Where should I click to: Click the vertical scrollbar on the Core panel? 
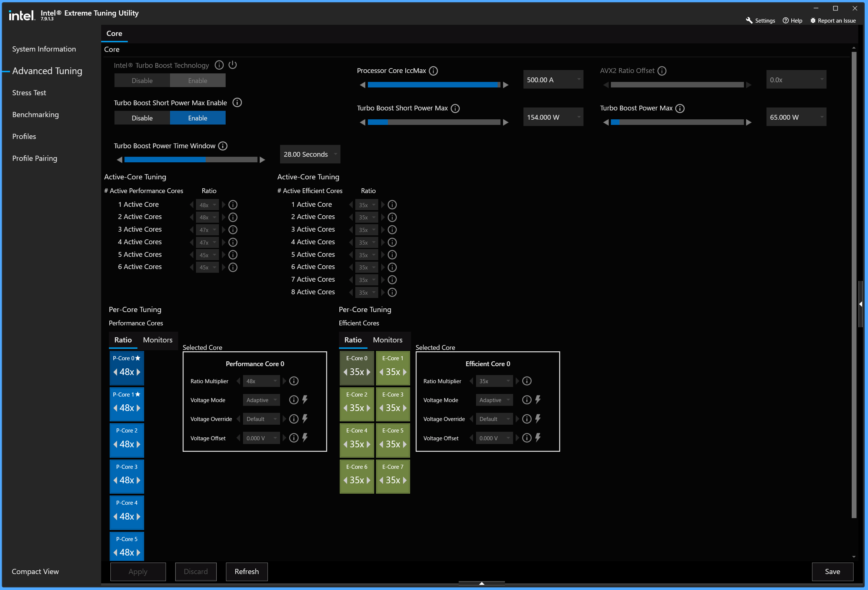click(x=854, y=285)
